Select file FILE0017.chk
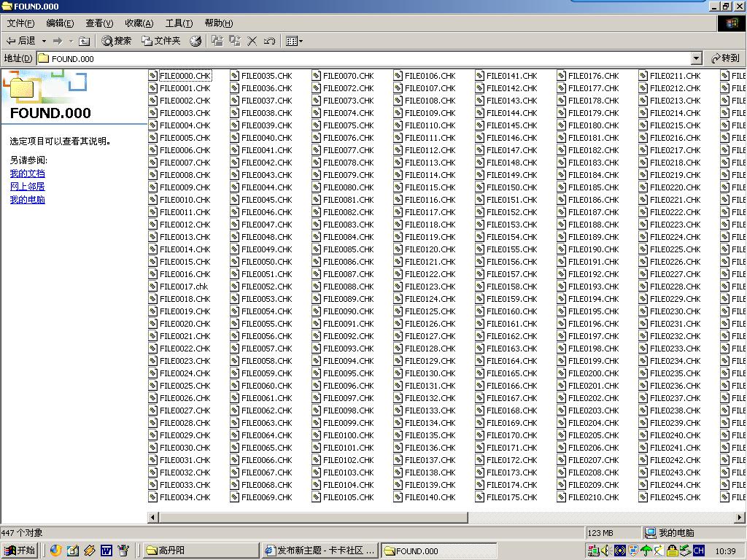Image resolution: width=747 pixels, height=560 pixels. tap(184, 286)
